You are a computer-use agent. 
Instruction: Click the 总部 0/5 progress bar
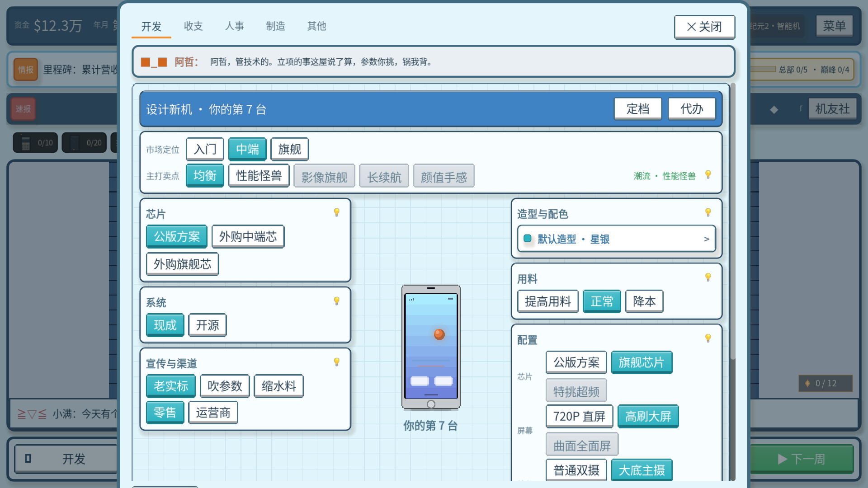point(763,69)
